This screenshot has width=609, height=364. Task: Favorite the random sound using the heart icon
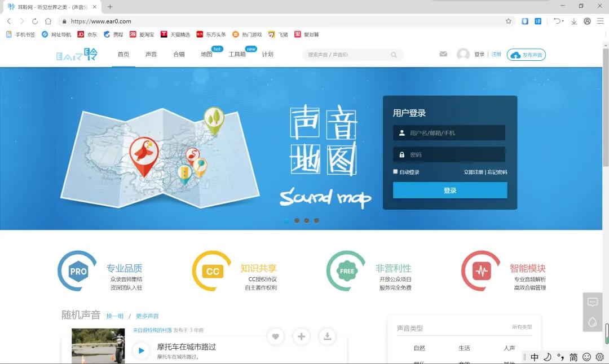click(x=276, y=336)
